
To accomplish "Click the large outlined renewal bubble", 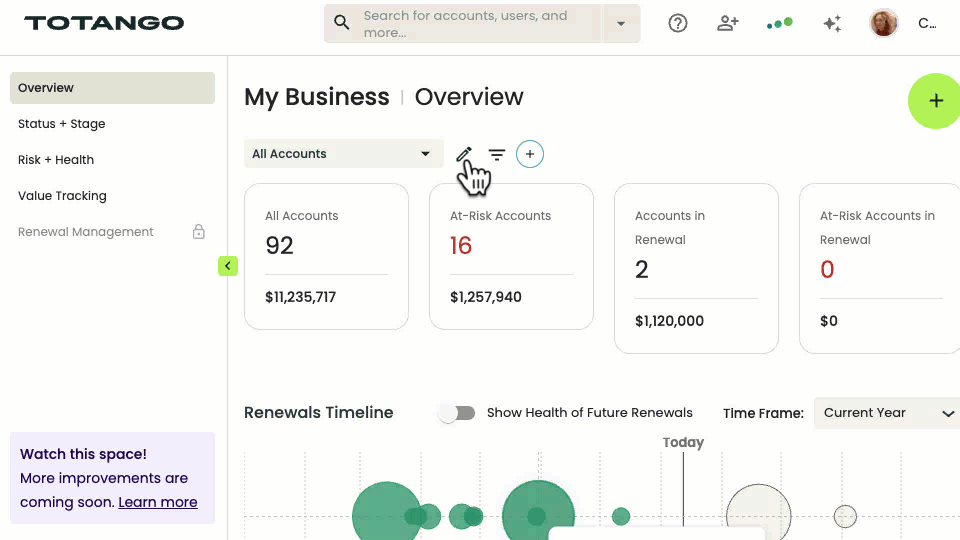I will [759, 512].
